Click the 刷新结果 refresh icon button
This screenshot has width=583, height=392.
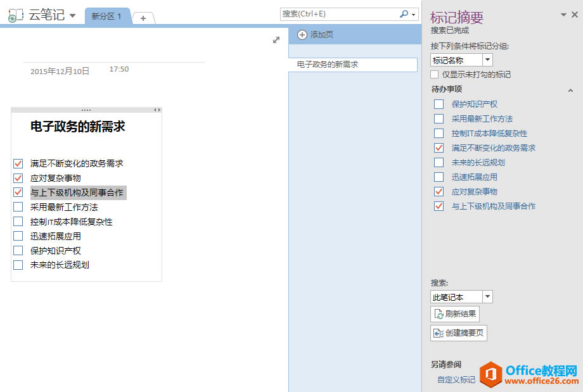click(x=438, y=313)
